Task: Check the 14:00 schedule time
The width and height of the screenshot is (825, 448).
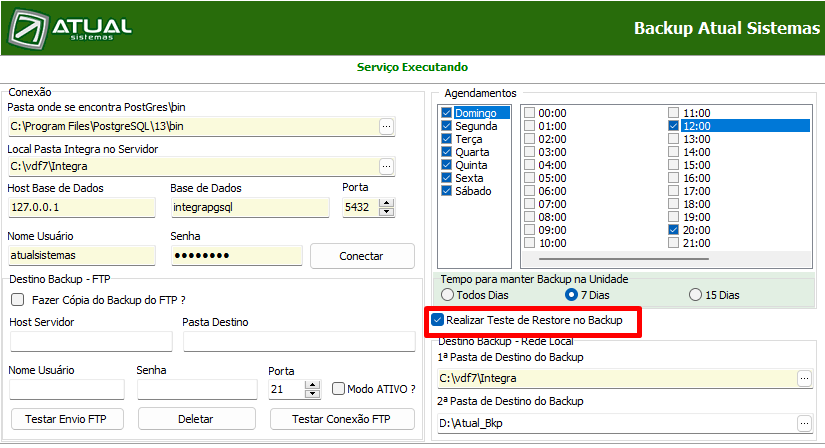Action: pyautogui.click(x=673, y=152)
